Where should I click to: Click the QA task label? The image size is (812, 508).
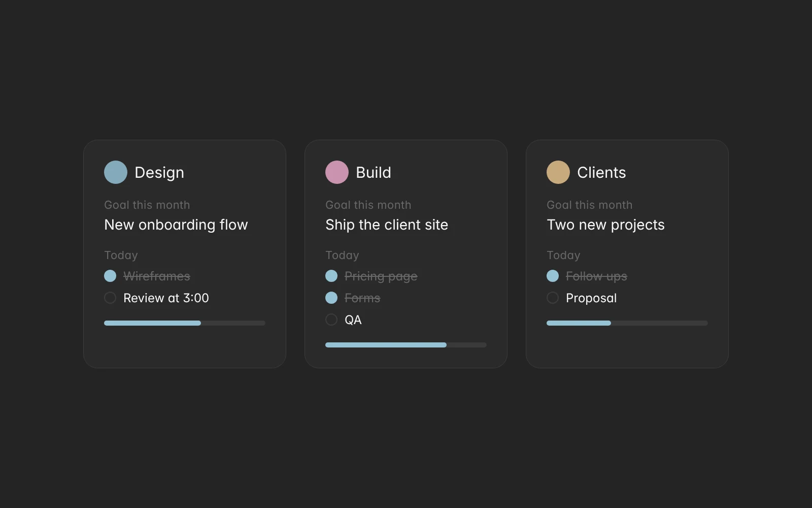(353, 320)
